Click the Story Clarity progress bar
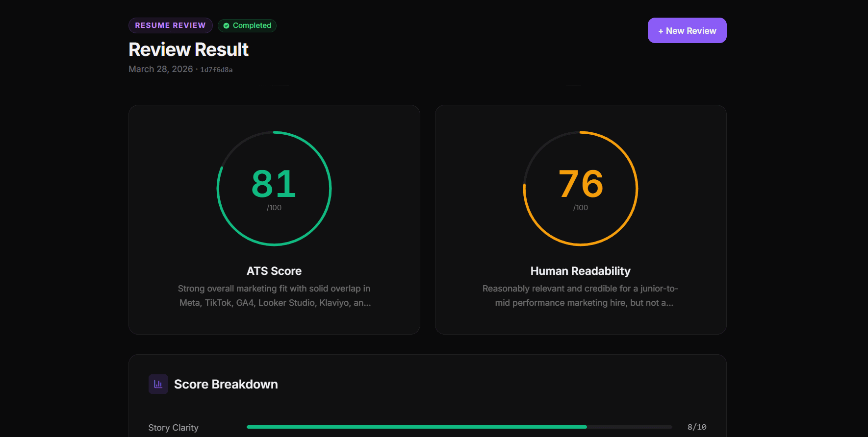 [x=460, y=427]
